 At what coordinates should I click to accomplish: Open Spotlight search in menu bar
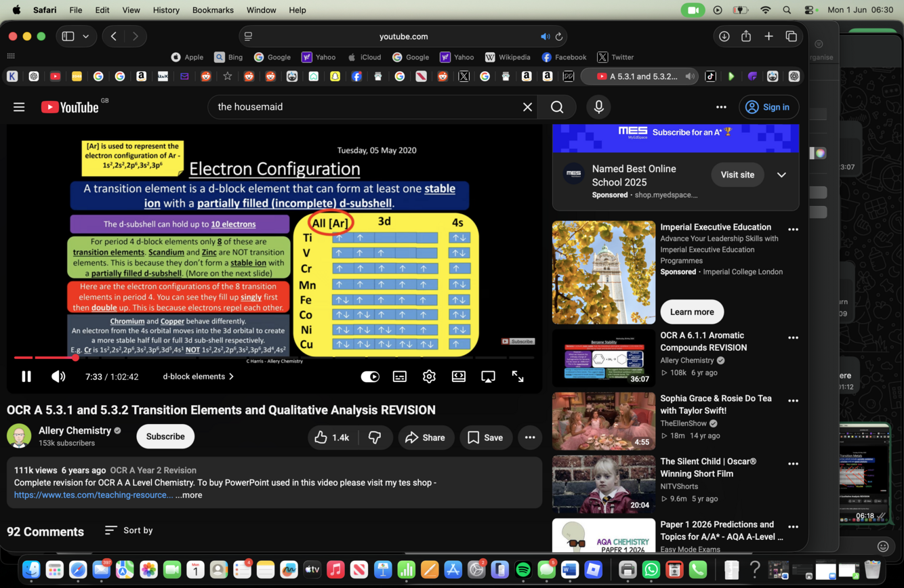click(787, 10)
